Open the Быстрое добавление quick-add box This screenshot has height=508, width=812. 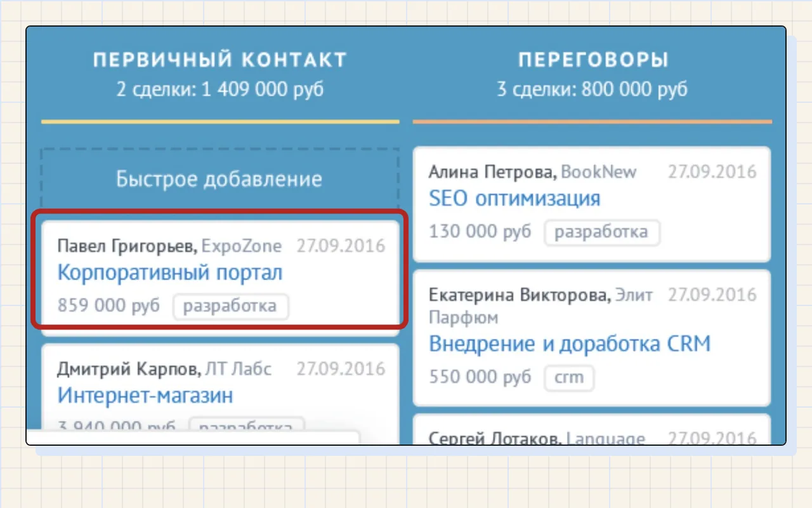[x=220, y=179]
